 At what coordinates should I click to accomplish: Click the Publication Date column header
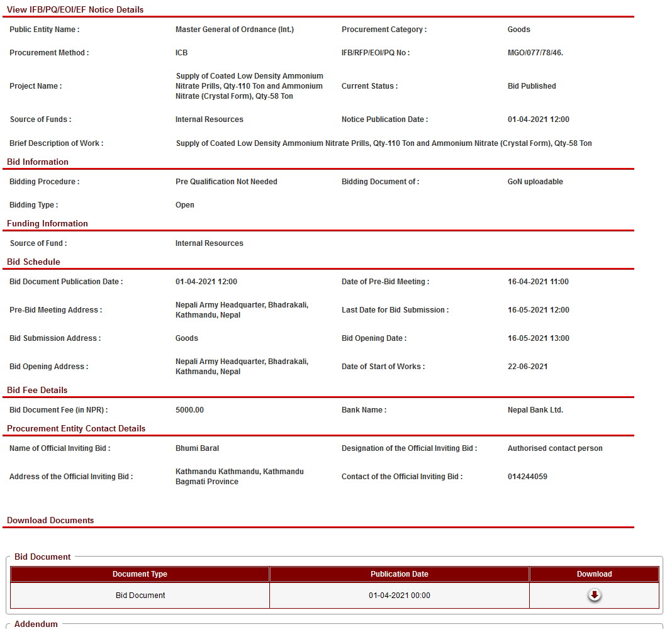(x=399, y=574)
